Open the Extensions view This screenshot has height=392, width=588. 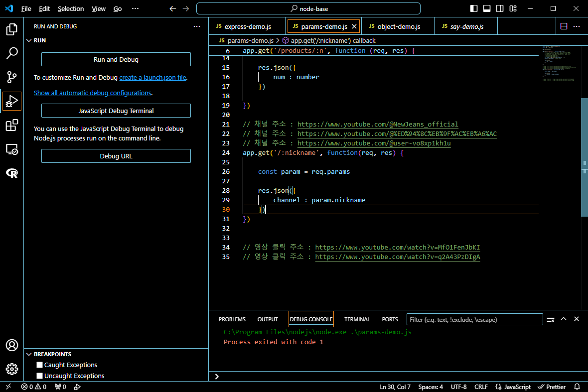(x=11, y=125)
